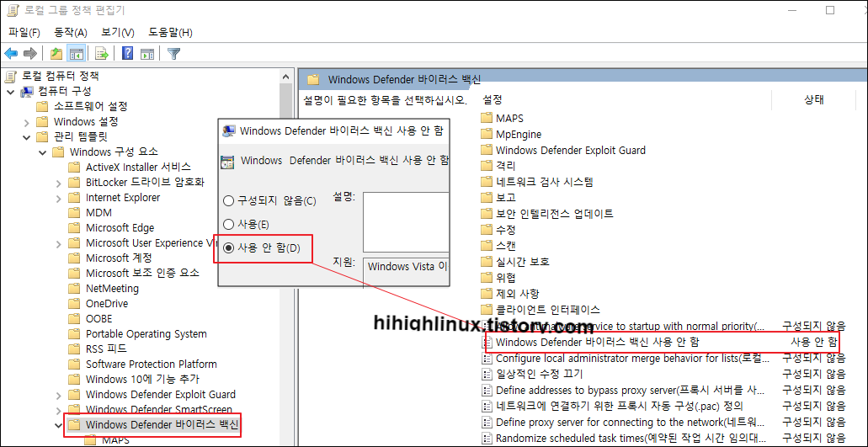Toggle the Show/Hide console tree icon

pyautogui.click(x=76, y=54)
